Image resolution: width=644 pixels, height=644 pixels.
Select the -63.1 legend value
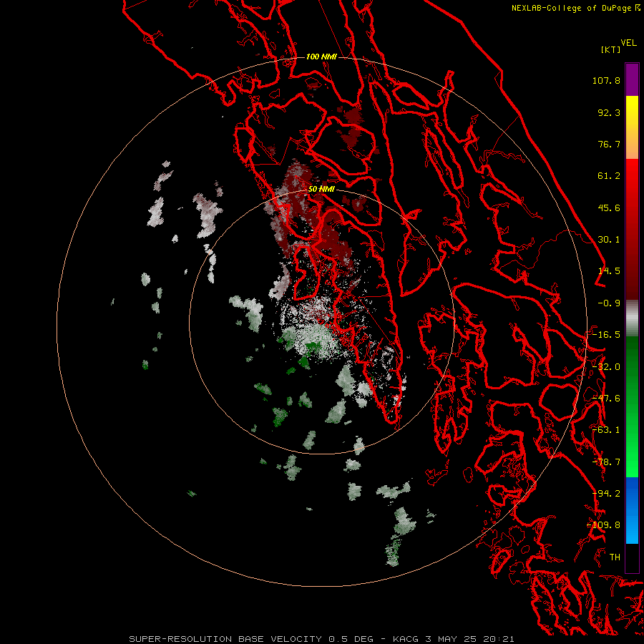point(606,430)
